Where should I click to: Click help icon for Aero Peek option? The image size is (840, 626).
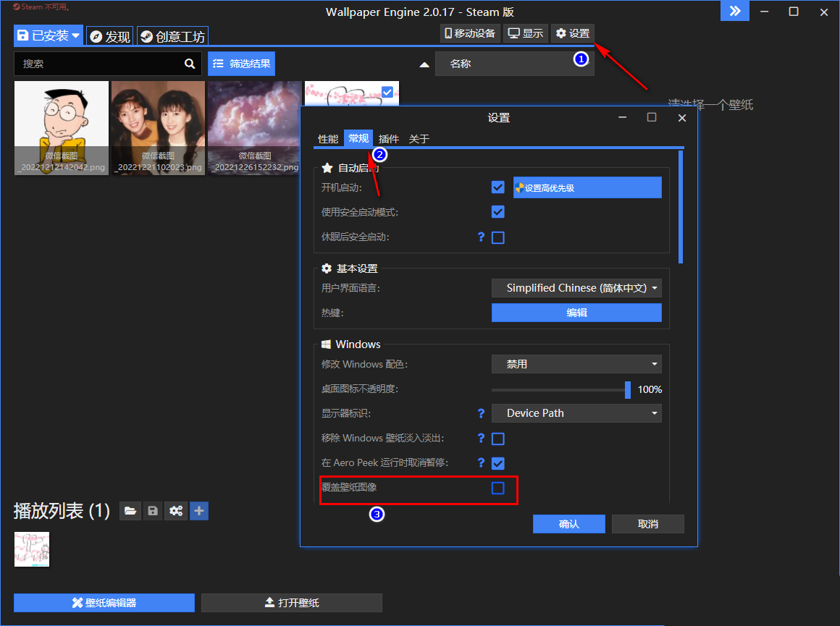pos(481,462)
